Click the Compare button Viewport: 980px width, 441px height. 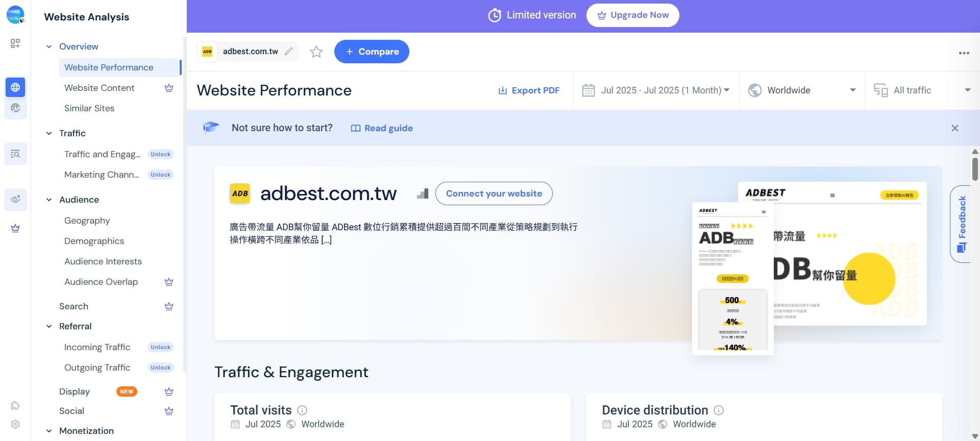pyautogui.click(x=372, y=52)
